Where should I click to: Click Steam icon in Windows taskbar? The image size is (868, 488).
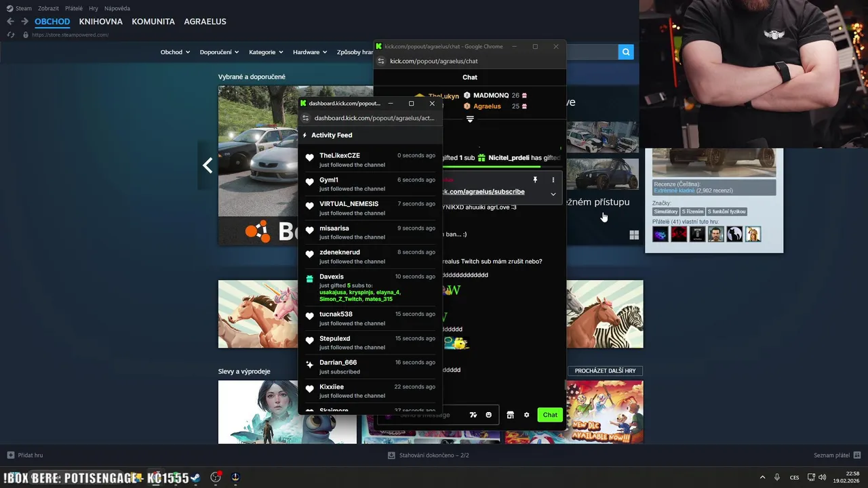[x=195, y=477]
